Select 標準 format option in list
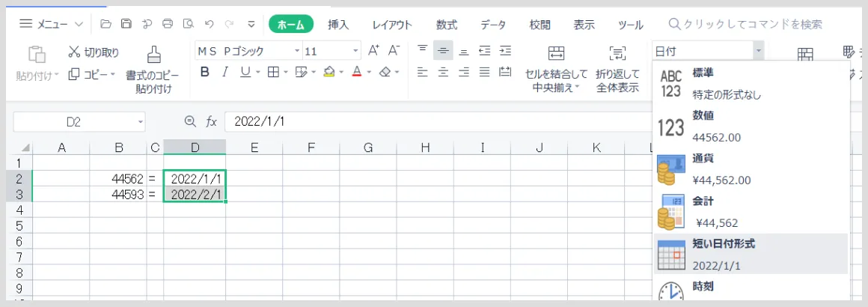 (751, 84)
